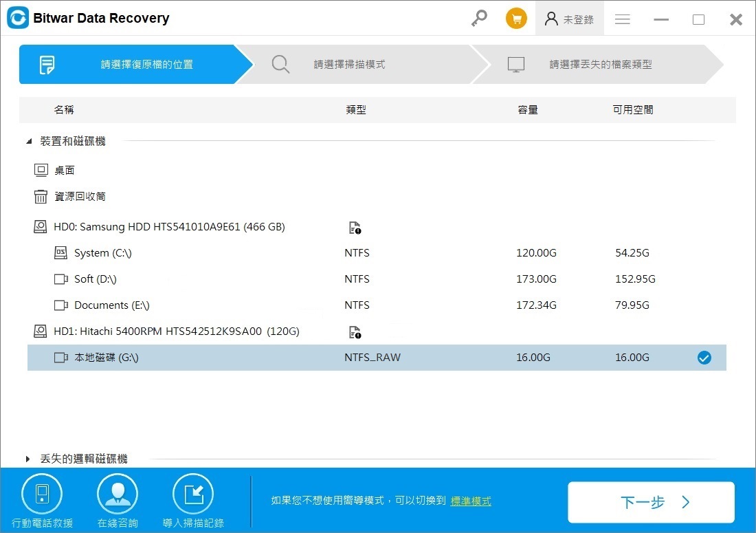This screenshot has height=533, width=756.
Task: Toggle the checkmark on 本地磁碟 (G:\)
Action: [x=704, y=358]
